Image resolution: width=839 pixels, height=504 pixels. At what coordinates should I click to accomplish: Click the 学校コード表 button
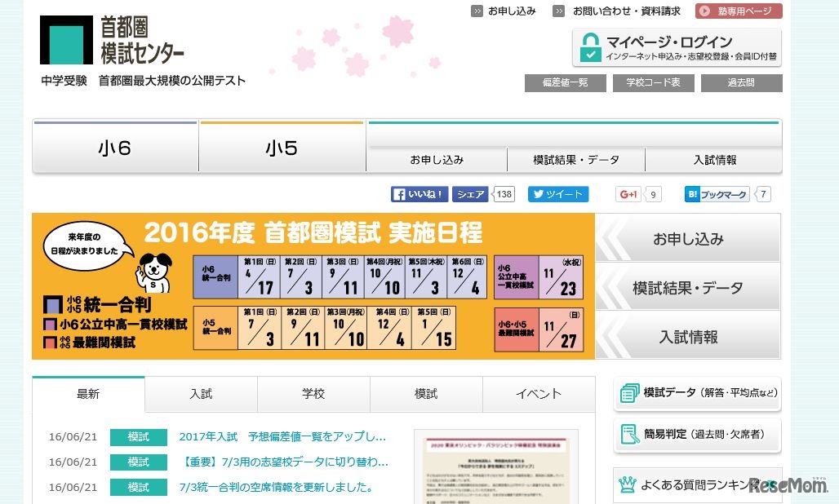(653, 82)
